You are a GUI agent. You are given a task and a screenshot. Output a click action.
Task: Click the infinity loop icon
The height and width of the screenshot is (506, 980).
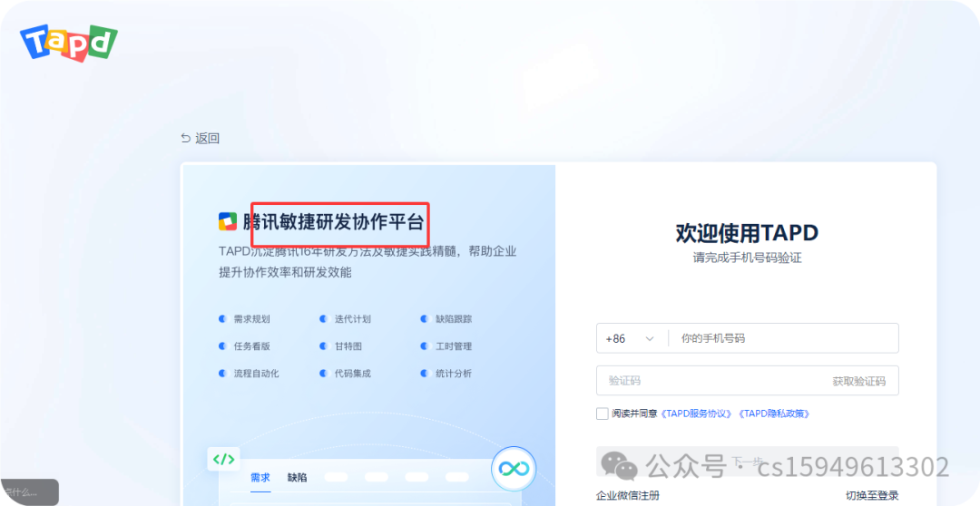[514, 469]
